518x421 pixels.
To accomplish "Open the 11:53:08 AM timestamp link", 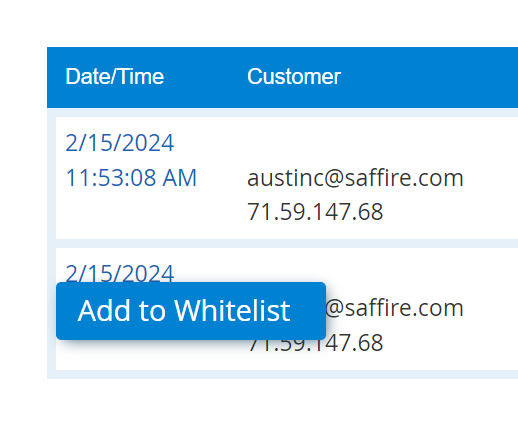I will [x=131, y=177].
